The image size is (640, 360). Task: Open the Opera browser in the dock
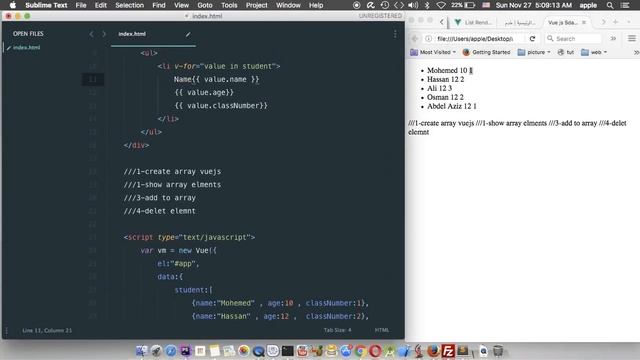pos(375,351)
